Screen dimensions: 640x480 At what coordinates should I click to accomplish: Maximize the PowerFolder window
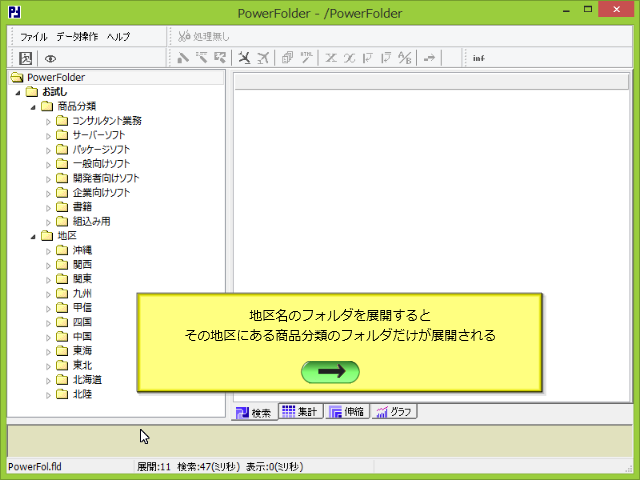click(588, 9)
